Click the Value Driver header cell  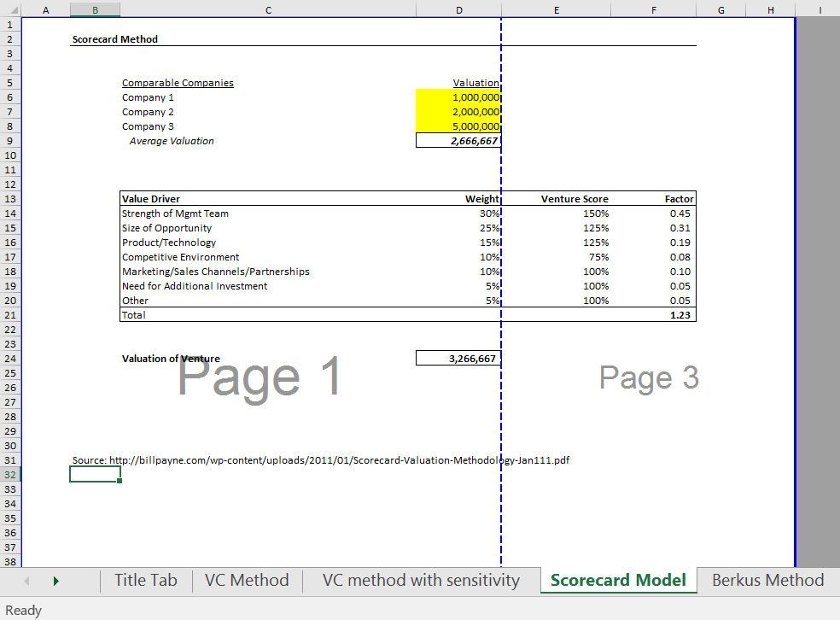click(150, 199)
